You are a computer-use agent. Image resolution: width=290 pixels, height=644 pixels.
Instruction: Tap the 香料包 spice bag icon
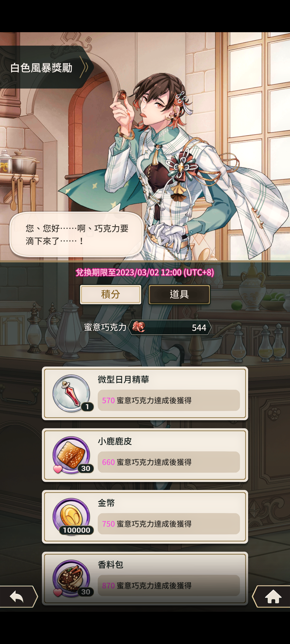[71, 579]
